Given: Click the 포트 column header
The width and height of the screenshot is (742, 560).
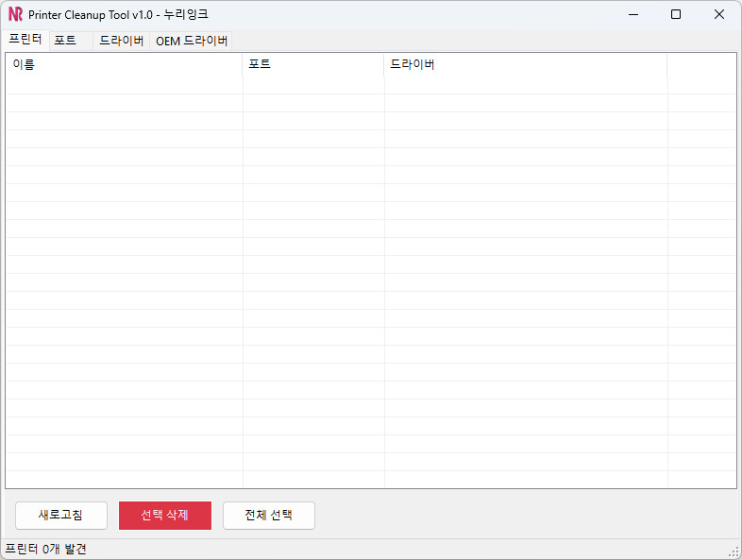Looking at the screenshot, I should click(312, 64).
